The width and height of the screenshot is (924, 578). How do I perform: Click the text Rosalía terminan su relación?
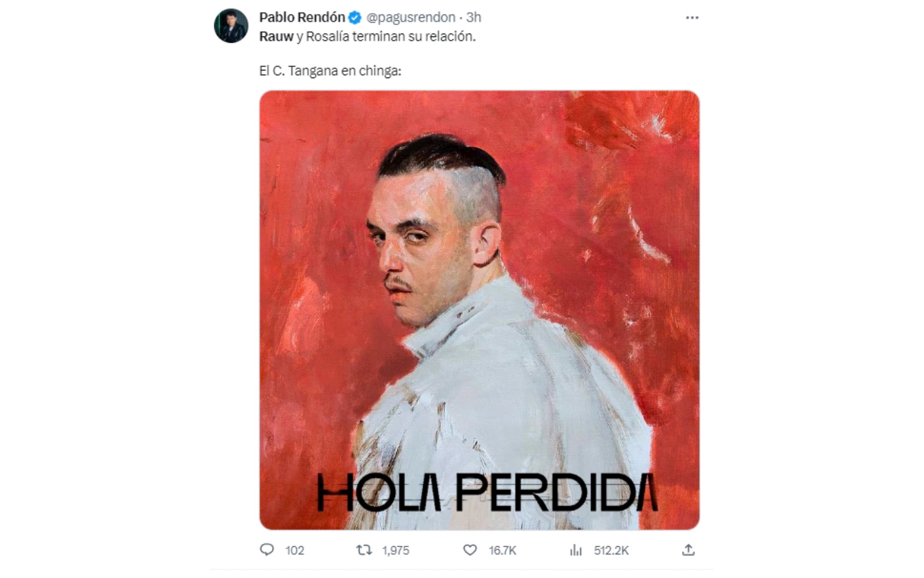(390, 36)
